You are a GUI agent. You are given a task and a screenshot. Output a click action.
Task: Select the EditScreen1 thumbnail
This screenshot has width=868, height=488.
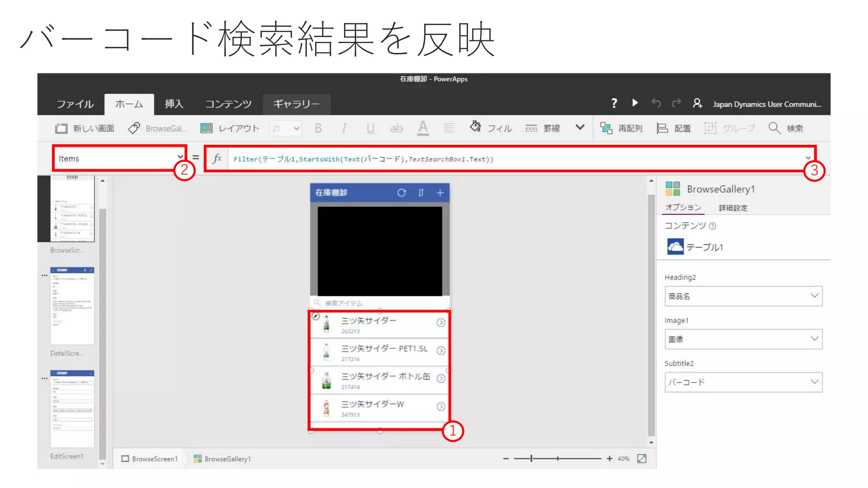pos(72,409)
